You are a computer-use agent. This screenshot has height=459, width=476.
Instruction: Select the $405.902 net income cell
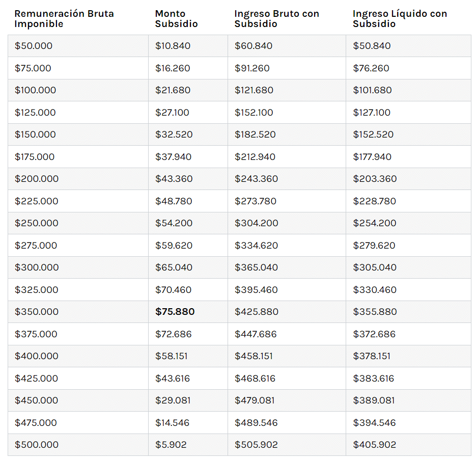(x=374, y=445)
